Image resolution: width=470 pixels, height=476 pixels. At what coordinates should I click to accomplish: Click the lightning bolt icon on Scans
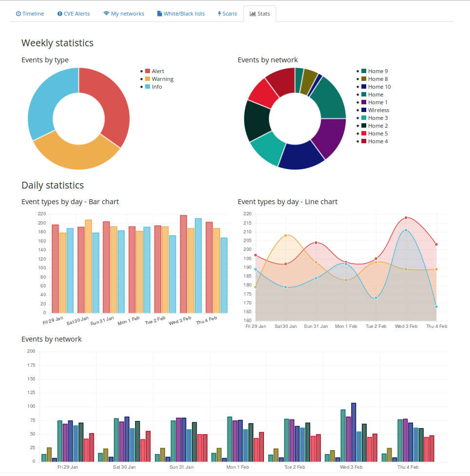[x=219, y=14]
